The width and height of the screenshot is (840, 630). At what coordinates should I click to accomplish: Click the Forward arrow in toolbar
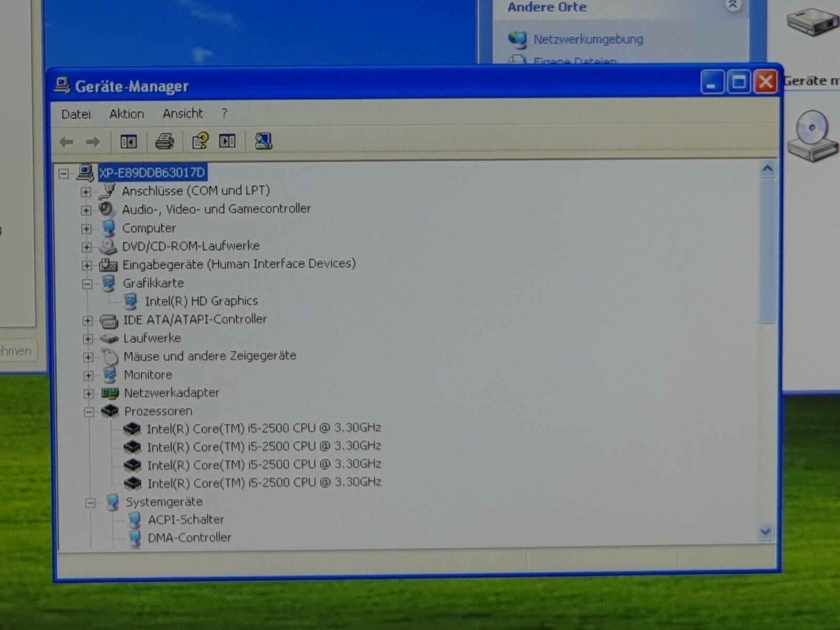point(93,142)
